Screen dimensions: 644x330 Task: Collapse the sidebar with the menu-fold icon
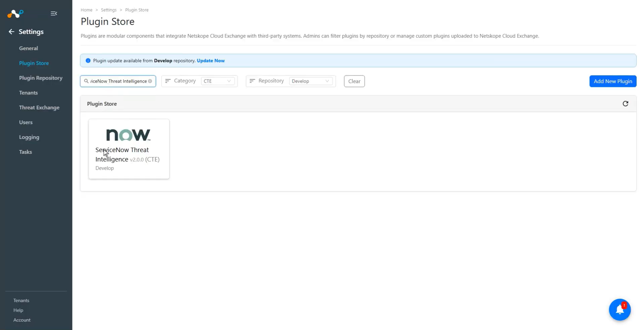(54, 13)
